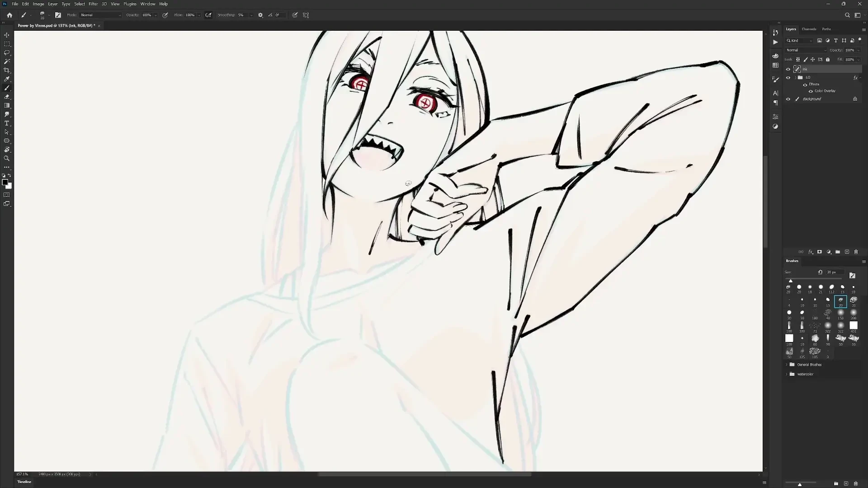This screenshot has height=488, width=868.
Task: Toggle visibility of Effects
Action: click(805, 84)
